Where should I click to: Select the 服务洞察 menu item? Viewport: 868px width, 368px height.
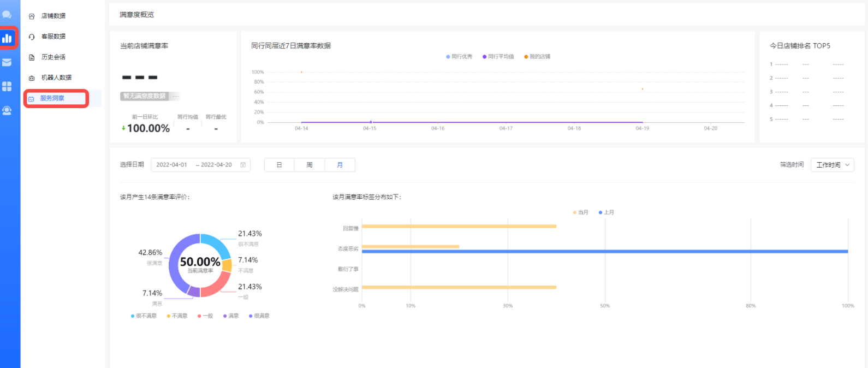pos(52,98)
